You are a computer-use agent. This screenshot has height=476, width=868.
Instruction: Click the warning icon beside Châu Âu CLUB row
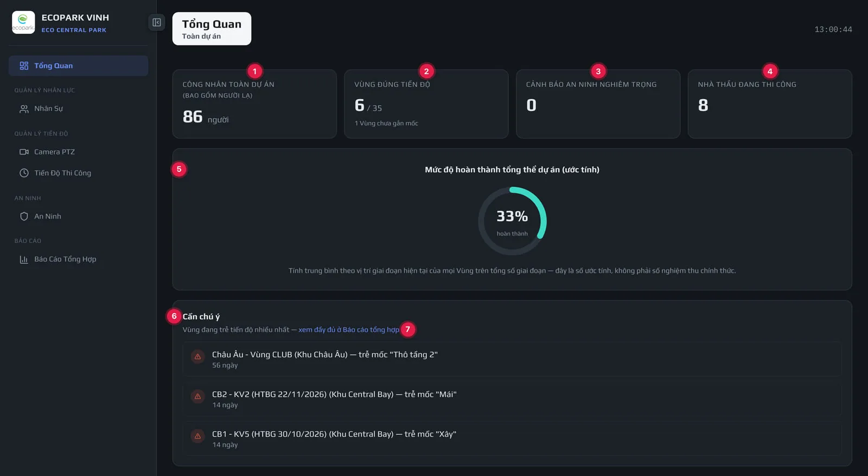tap(197, 357)
